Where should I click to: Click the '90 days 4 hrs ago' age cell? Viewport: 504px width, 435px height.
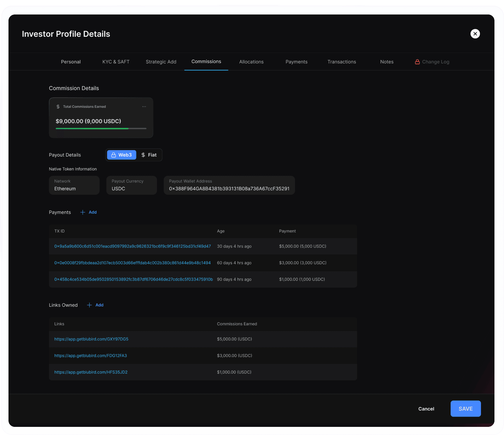pos(234,280)
